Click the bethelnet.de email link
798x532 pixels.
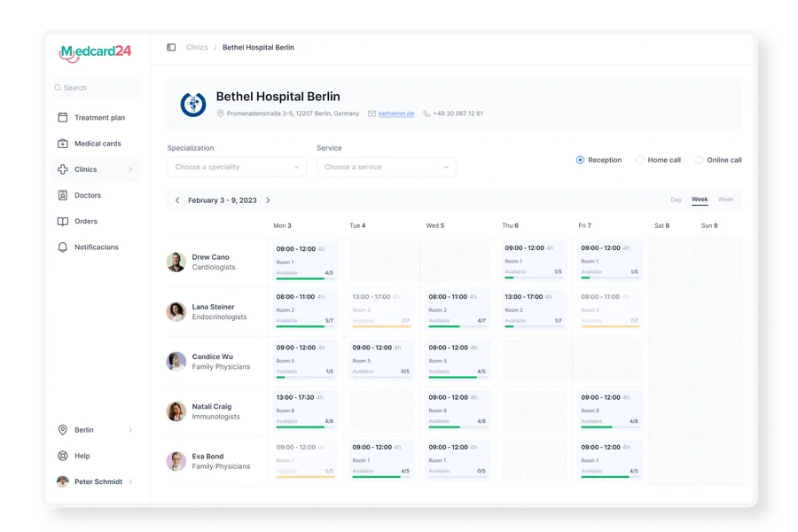click(x=395, y=113)
